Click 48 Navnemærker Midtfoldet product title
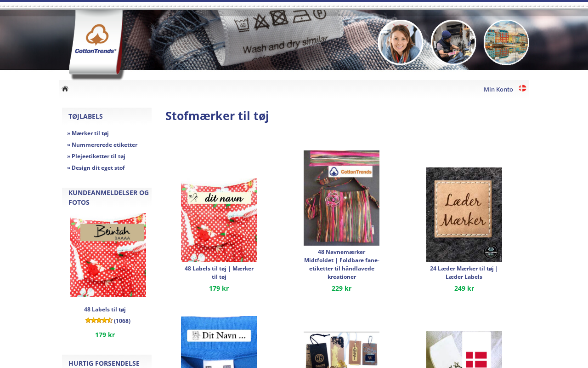The height and width of the screenshot is (368, 588). 342,264
